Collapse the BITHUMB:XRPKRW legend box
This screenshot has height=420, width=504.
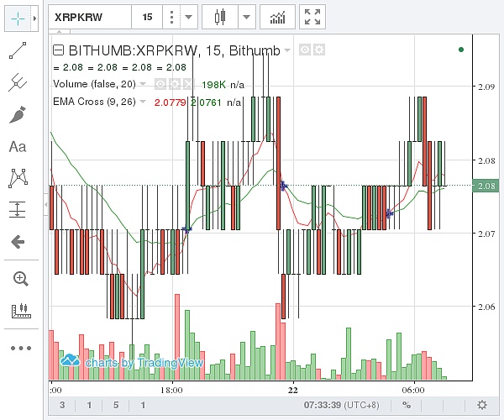(x=59, y=50)
